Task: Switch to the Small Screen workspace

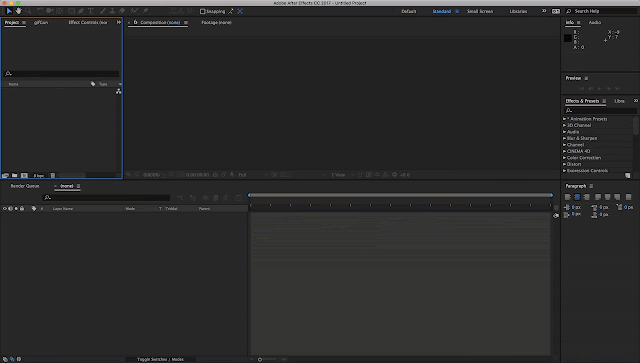Action: pyautogui.click(x=480, y=11)
